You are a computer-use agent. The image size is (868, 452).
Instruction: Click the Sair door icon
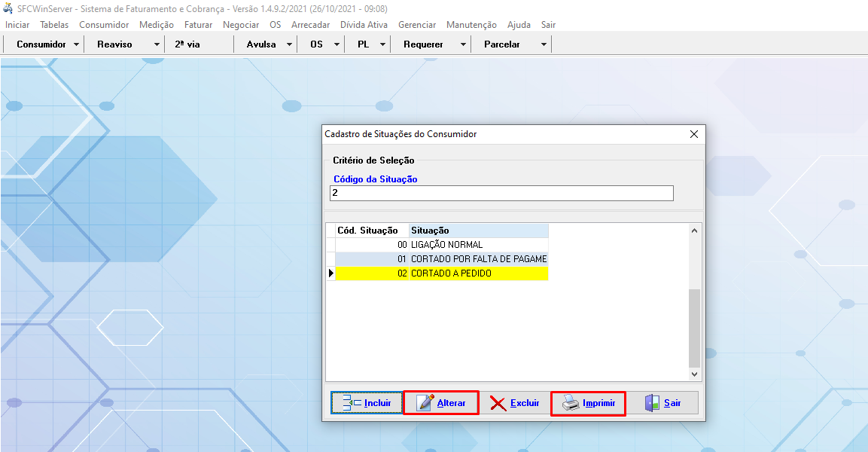coord(652,403)
